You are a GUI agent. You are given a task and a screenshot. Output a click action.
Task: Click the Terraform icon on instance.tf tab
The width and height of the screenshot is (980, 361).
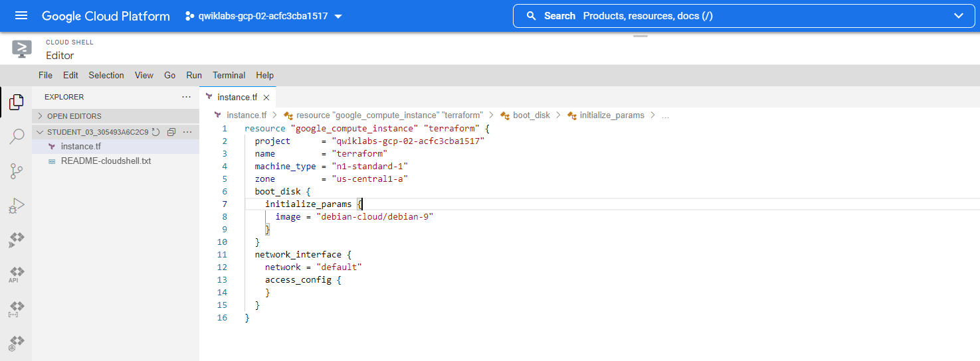pyautogui.click(x=209, y=97)
